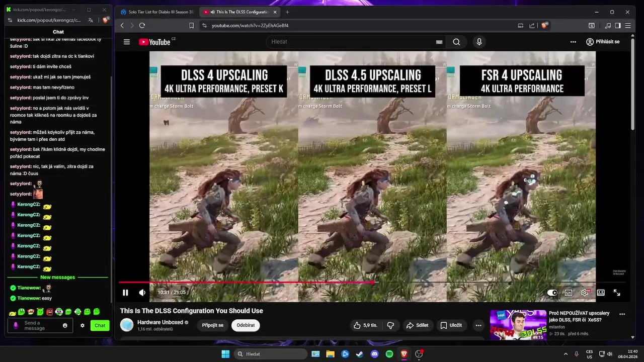Open YouTube three-dot settings menu in header
This screenshot has height=362, width=644.
pos(573,42)
